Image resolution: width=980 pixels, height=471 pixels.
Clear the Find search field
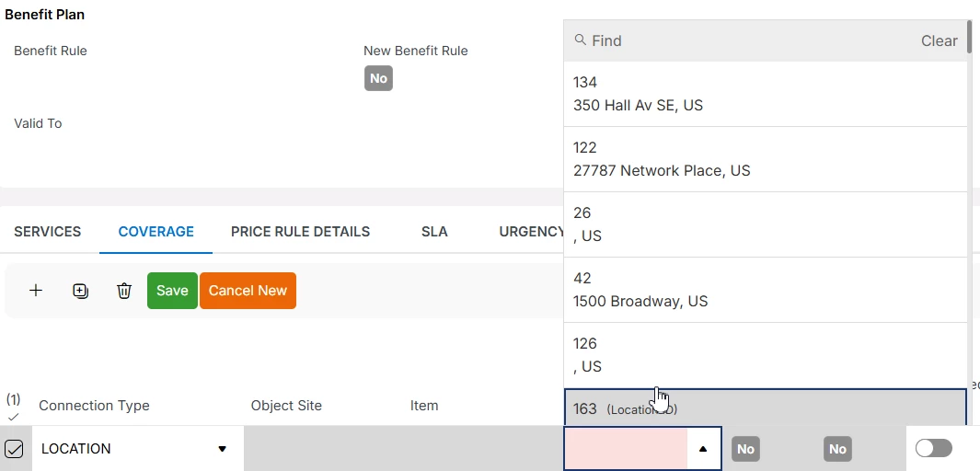click(939, 40)
